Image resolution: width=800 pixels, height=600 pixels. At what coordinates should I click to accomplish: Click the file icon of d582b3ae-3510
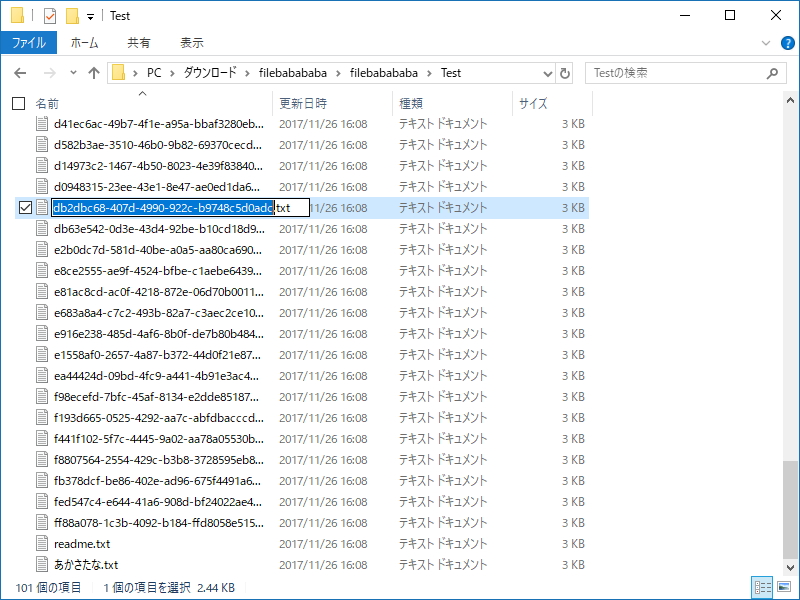42,145
